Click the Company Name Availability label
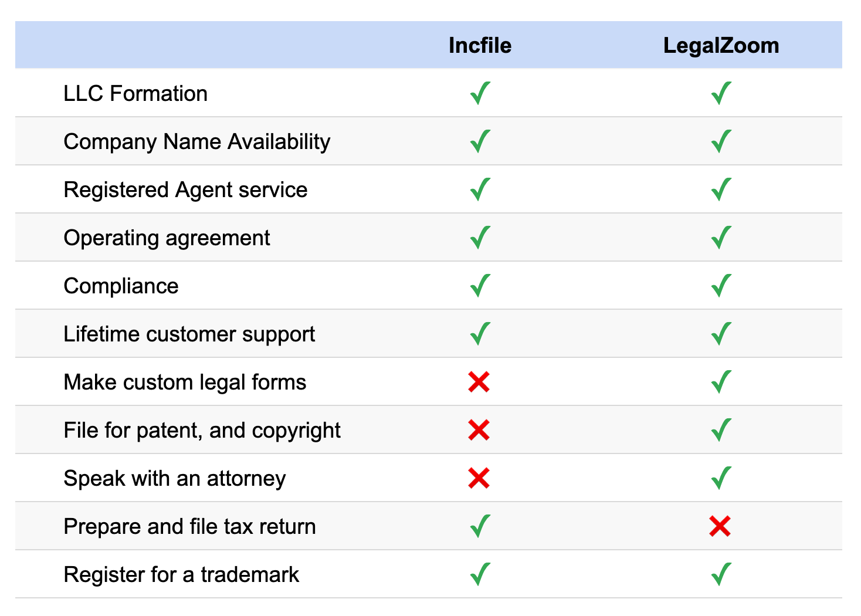 click(x=197, y=142)
